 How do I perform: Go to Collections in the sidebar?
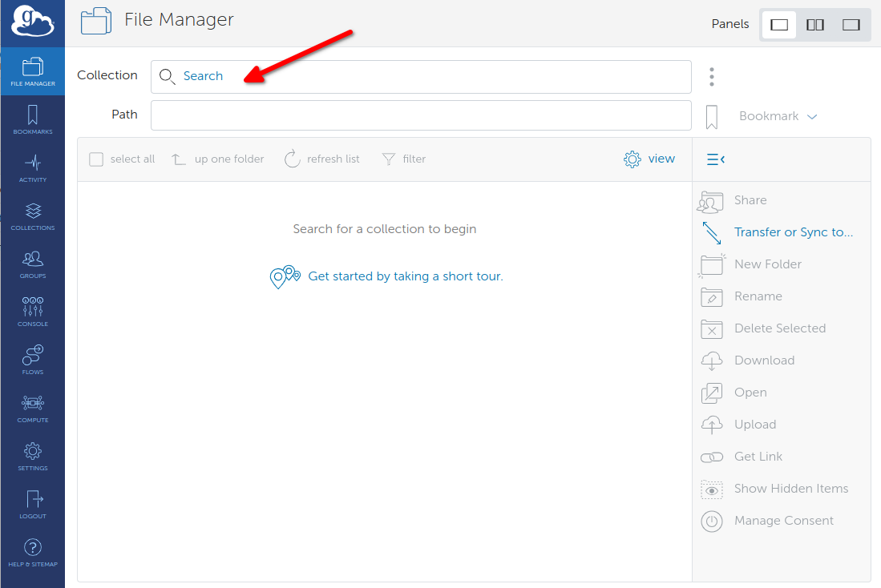(x=33, y=215)
